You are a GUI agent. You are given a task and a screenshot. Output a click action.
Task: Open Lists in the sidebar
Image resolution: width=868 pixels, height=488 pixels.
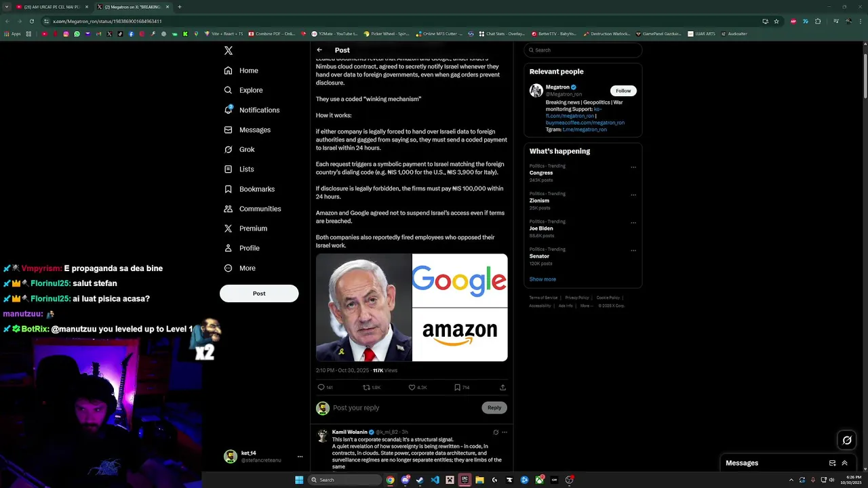pyautogui.click(x=239, y=169)
